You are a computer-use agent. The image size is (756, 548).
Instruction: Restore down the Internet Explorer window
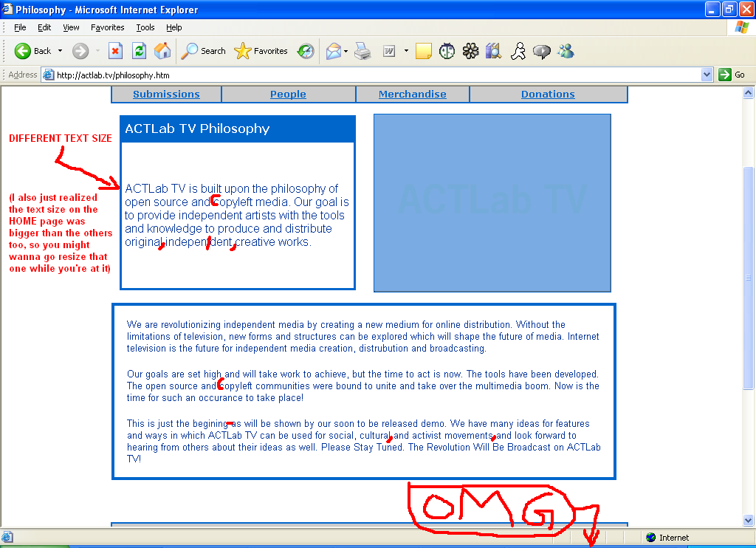[729, 9]
